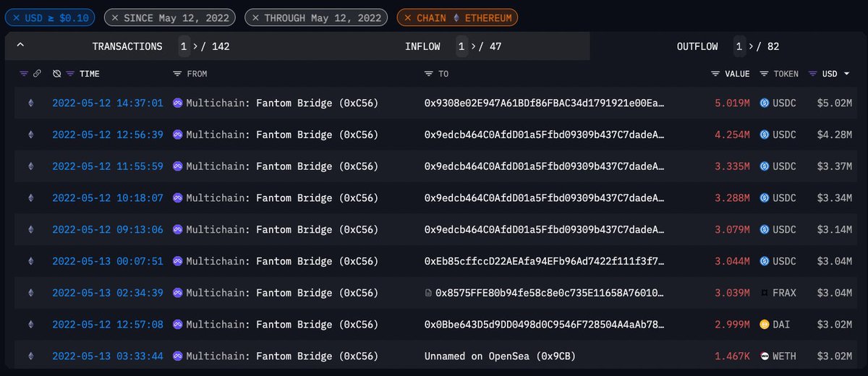Select the value 1.467K in the WETH row

point(732,356)
